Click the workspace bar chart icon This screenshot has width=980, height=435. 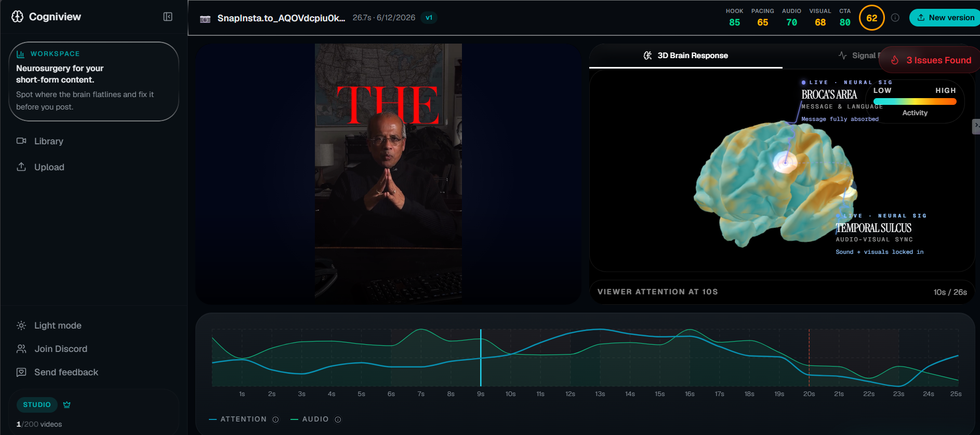pos(20,54)
